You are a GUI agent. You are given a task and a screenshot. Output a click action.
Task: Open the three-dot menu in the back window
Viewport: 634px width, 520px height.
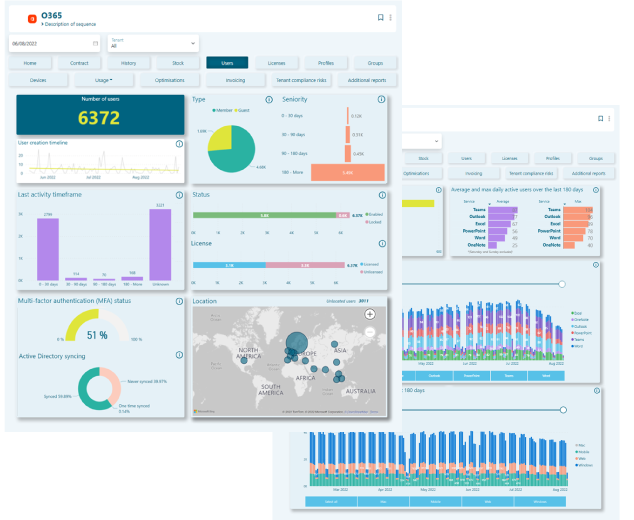(609, 118)
